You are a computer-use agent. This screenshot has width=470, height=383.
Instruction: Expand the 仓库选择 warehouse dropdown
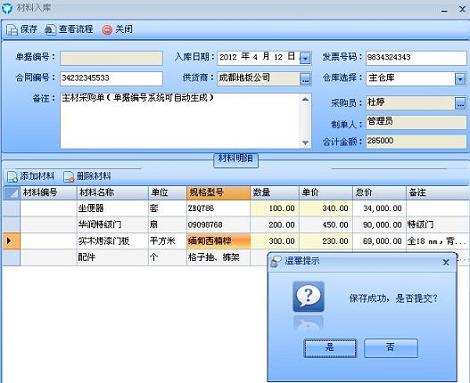(x=460, y=79)
